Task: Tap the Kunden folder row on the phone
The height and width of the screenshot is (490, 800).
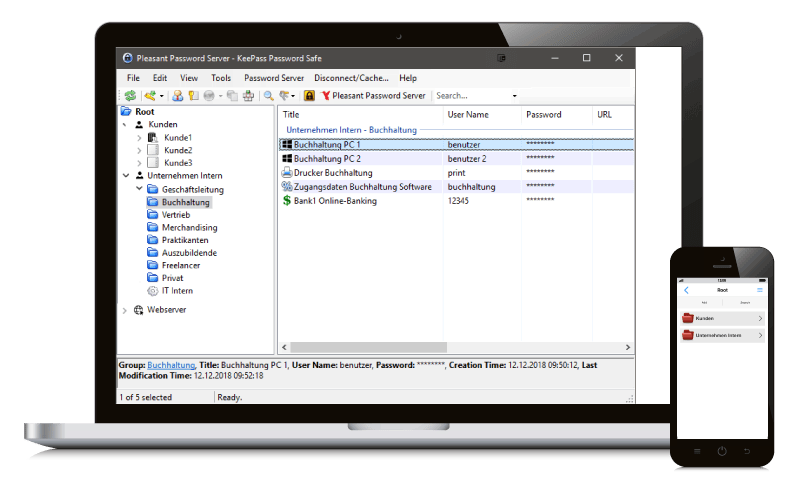Action: [x=722, y=318]
